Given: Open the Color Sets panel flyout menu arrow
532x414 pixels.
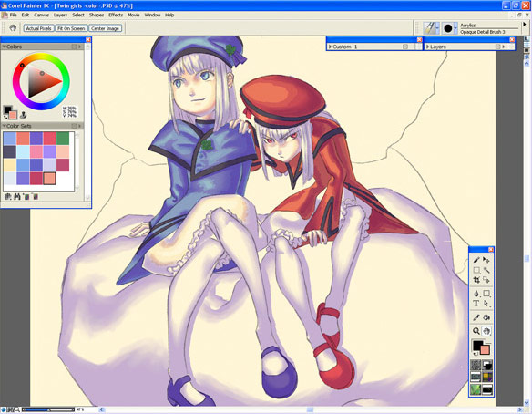Looking at the screenshot, I should click(80, 126).
